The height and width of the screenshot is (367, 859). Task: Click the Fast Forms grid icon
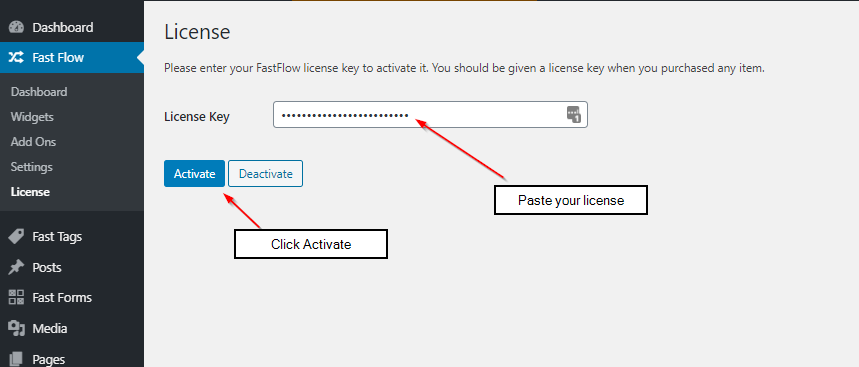16,297
